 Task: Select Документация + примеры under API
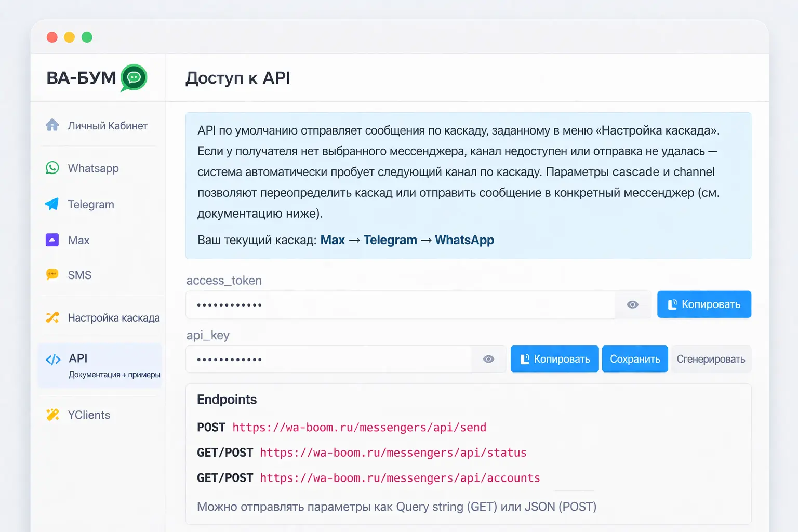point(114,374)
